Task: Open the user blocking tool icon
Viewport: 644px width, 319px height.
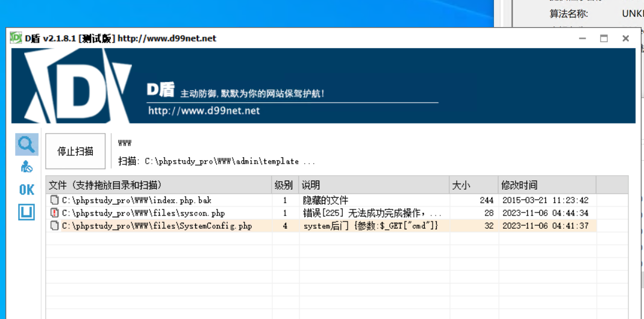Action: click(27, 167)
